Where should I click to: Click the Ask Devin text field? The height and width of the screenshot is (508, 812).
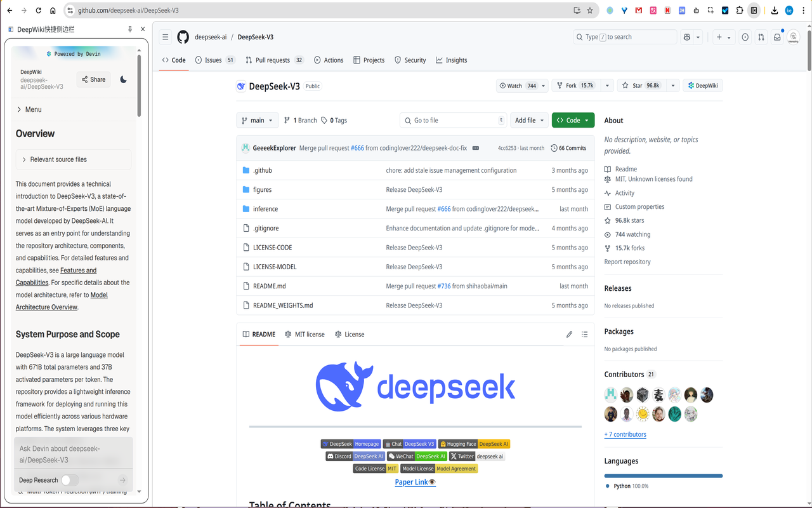point(73,454)
